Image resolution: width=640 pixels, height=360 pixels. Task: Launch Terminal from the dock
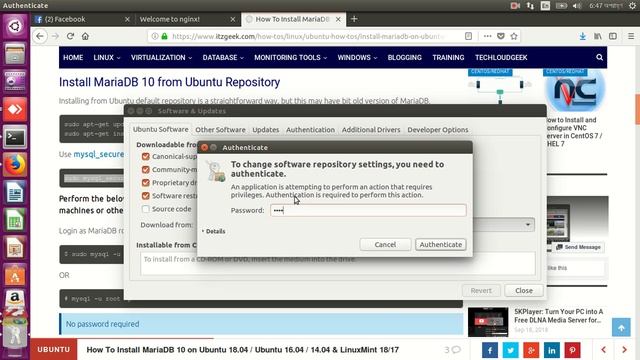(15, 137)
